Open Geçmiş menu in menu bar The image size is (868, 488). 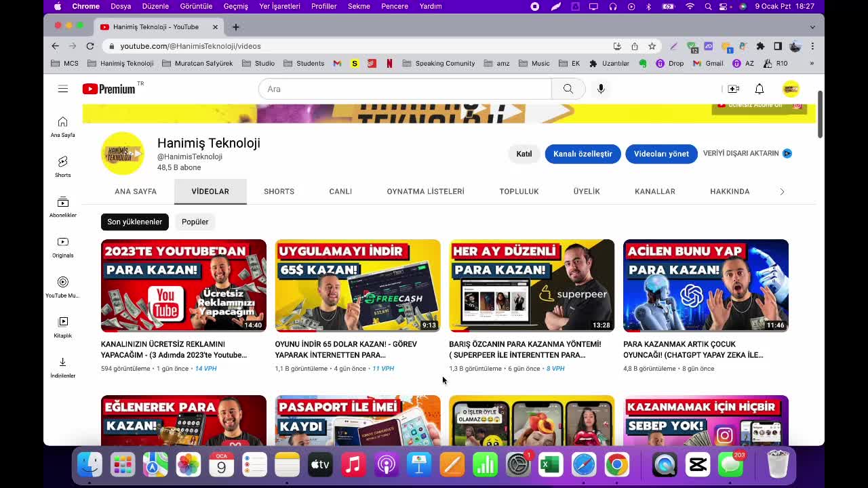[x=236, y=6]
